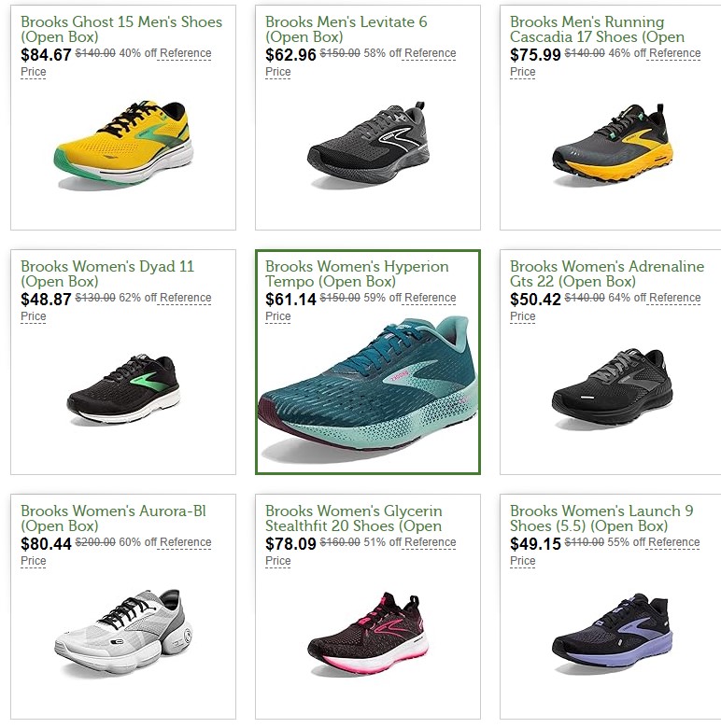The height and width of the screenshot is (728, 721).
Task: Open Brooks Women's Hyperion Tempo title link
Action: (x=357, y=273)
